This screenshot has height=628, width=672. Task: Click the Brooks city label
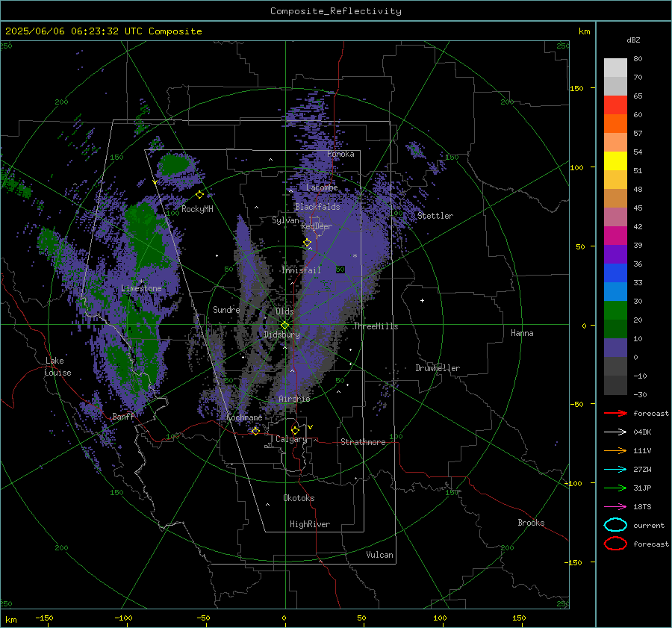[531, 523]
